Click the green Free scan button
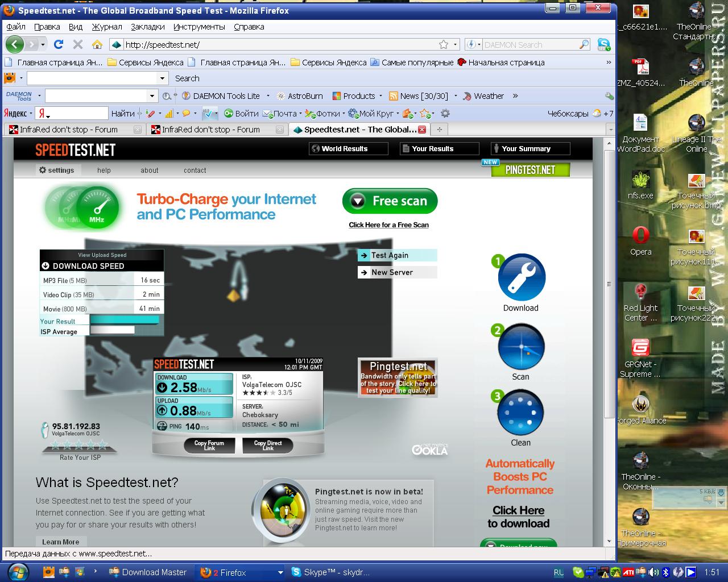Image resolution: width=728 pixels, height=582 pixels. tap(390, 201)
